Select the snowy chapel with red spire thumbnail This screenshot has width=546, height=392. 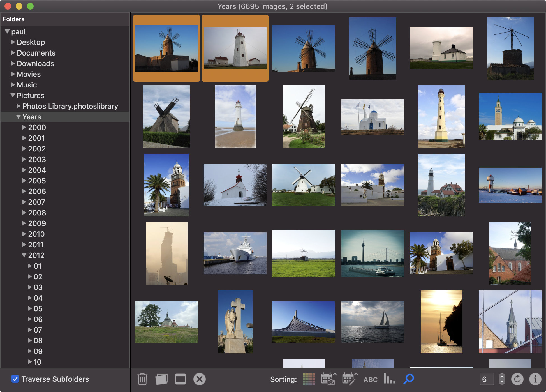pyautogui.click(x=235, y=185)
